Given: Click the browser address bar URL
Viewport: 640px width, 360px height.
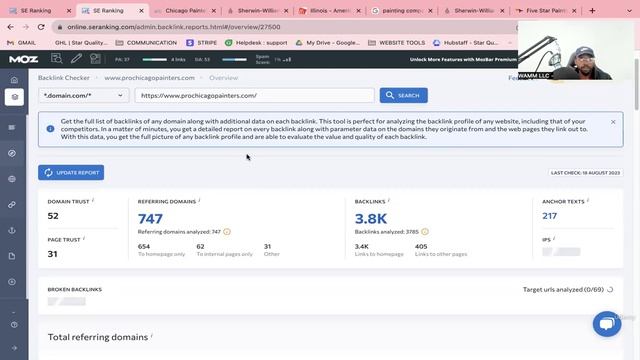Looking at the screenshot, I should [174, 27].
